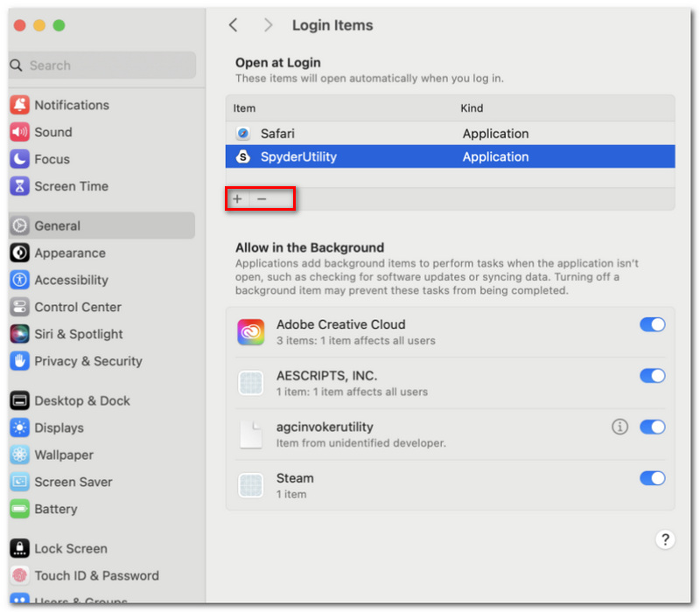Click the Desktop & Dock icon

[19, 400]
